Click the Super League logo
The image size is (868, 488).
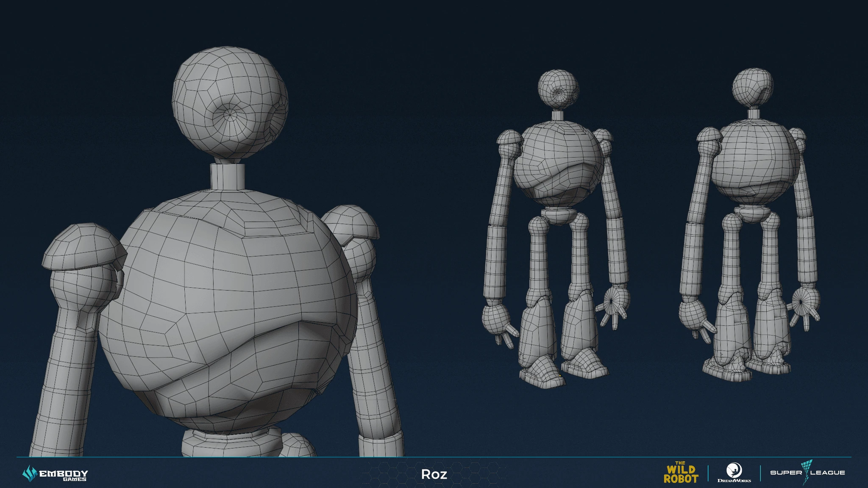tap(807, 473)
